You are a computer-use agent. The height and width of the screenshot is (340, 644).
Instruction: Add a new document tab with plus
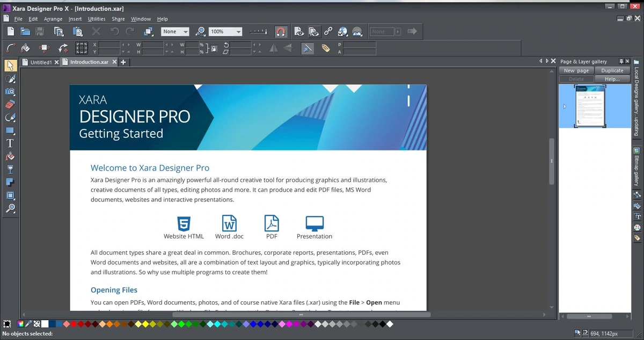coord(123,62)
